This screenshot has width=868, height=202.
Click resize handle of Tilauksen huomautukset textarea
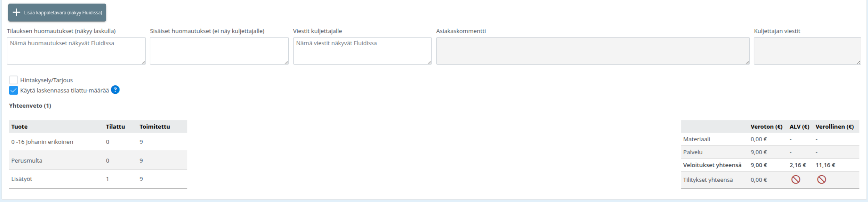[143, 62]
